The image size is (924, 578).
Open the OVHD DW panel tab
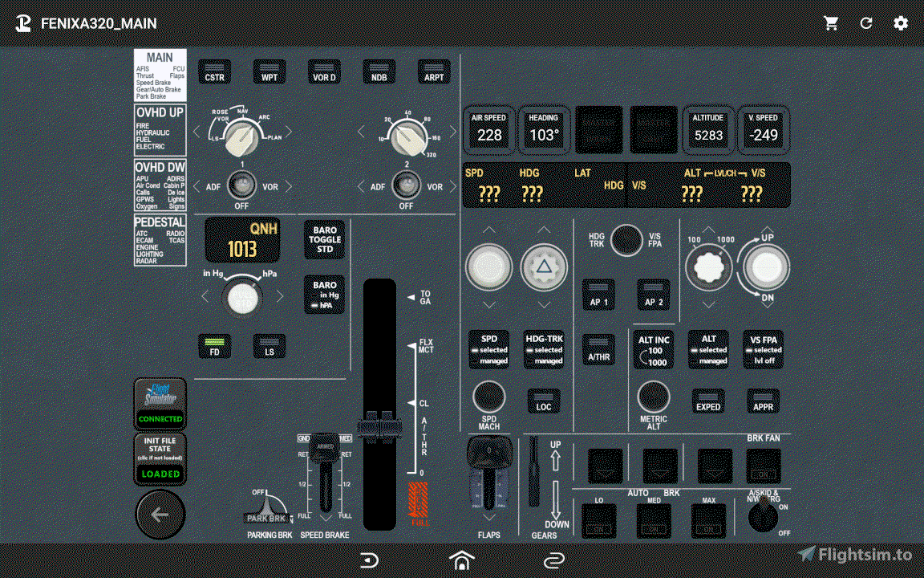coord(160,185)
